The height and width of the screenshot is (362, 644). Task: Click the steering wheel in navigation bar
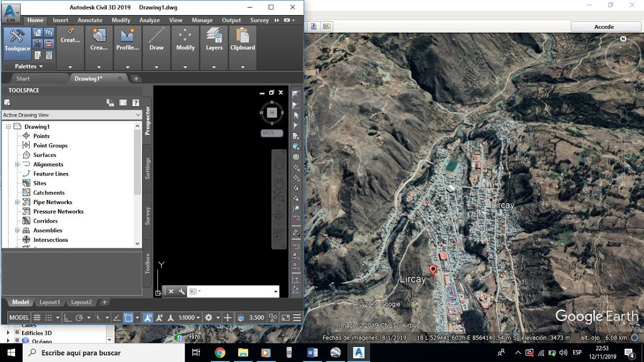pyautogui.click(x=279, y=164)
